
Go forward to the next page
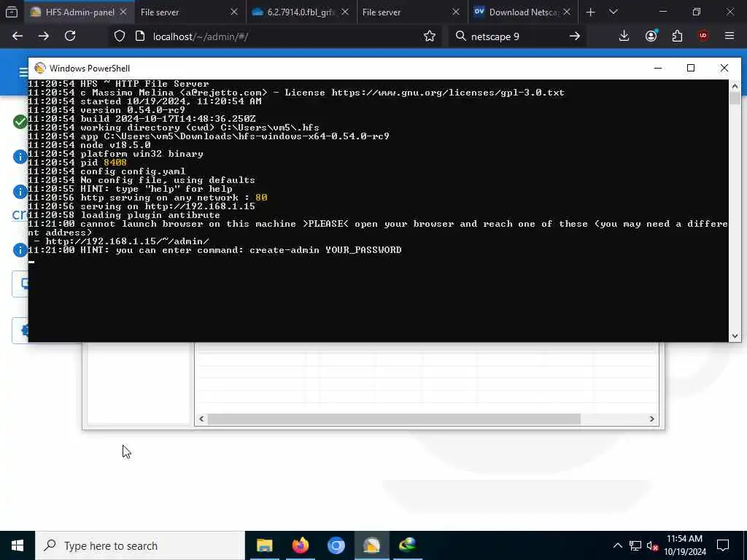(x=43, y=36)
